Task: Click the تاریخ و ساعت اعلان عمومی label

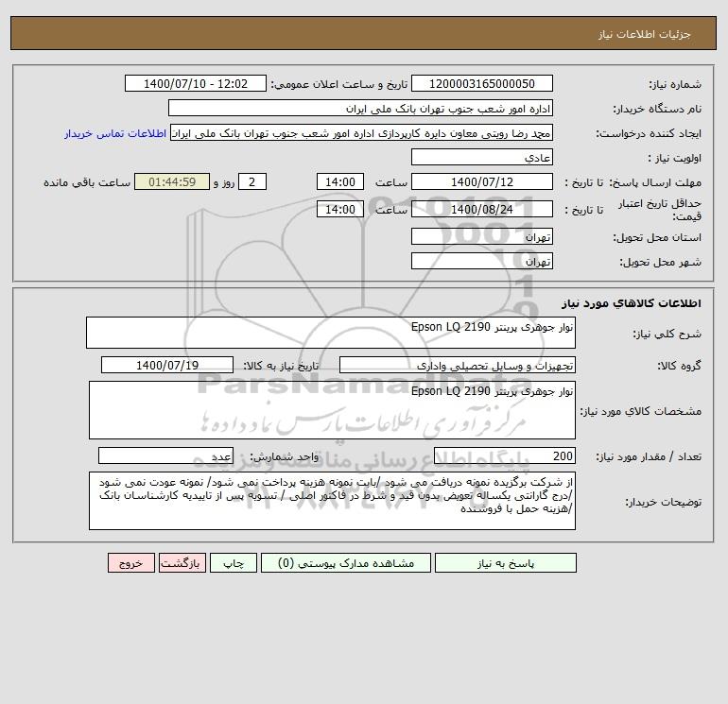Action: tap(338, 84)
